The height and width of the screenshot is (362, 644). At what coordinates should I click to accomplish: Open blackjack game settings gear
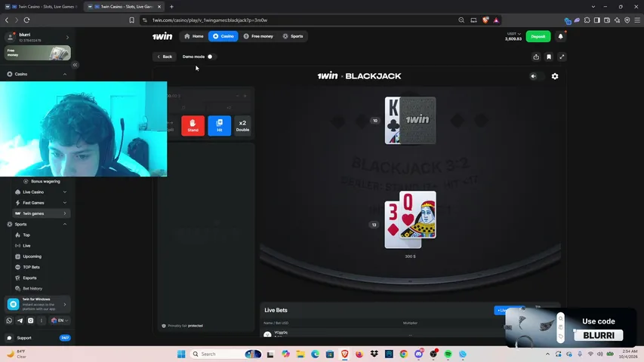555,76
